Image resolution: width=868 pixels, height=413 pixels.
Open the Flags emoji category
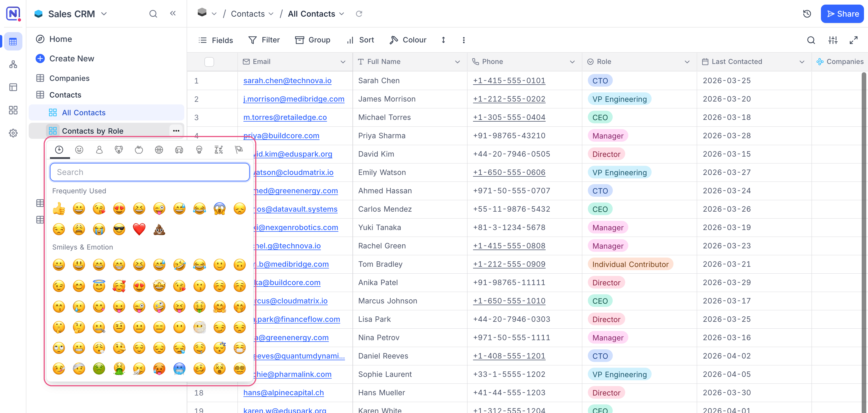tap(239, 150)
